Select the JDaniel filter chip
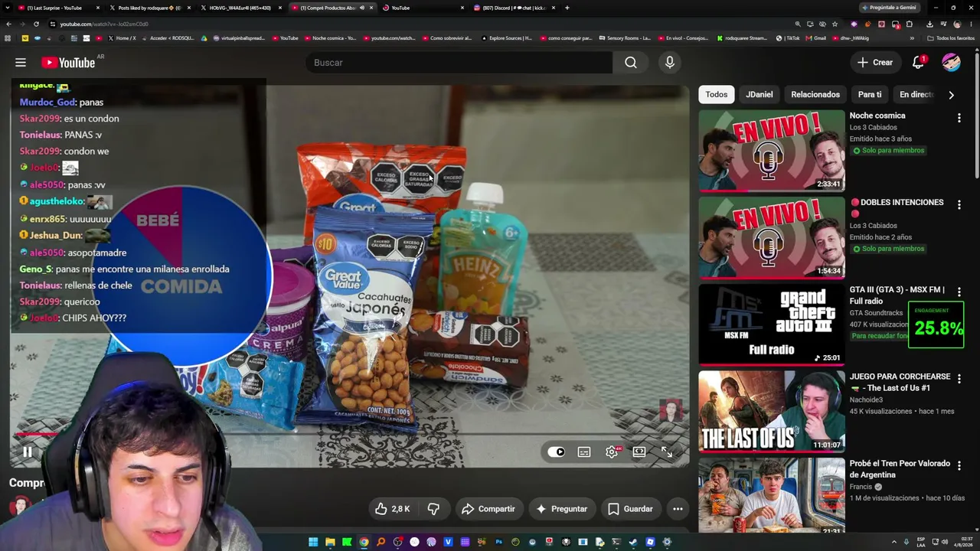980x551 pixels. tap(759, 94)
